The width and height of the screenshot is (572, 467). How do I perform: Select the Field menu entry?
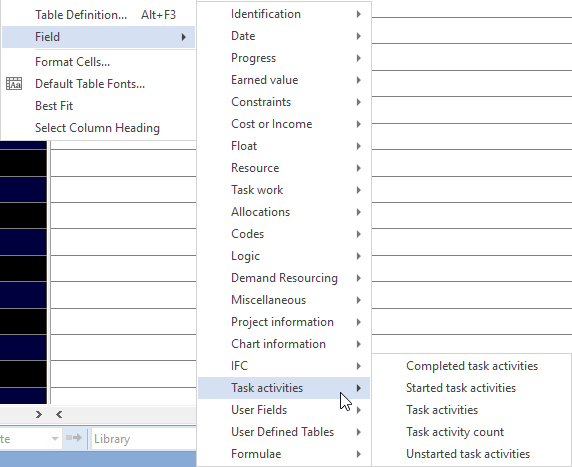98,37
